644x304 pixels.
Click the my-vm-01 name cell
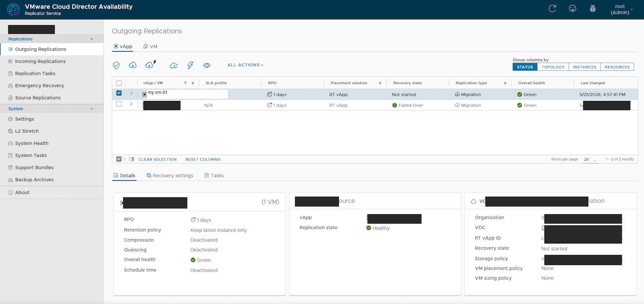pyautogui.click(x=185, y=94)
